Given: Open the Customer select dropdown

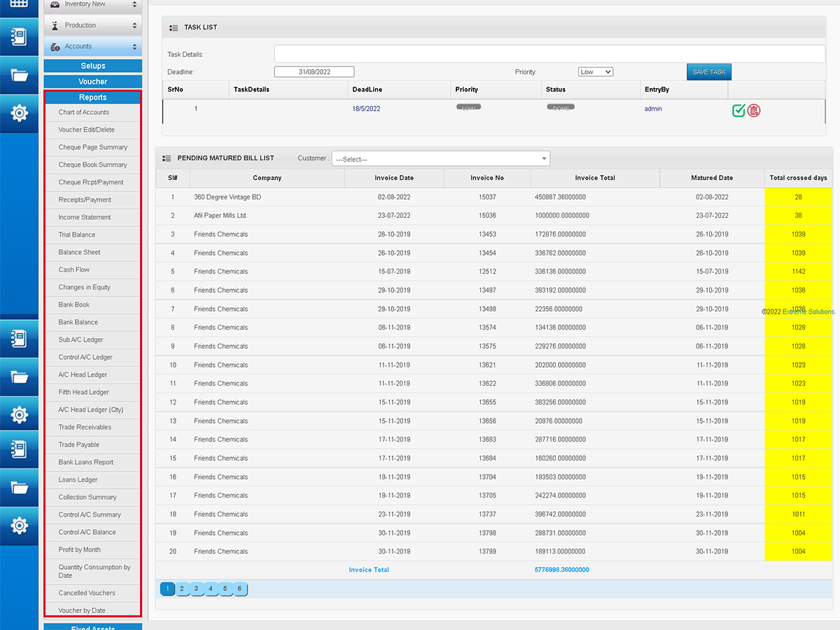Looking at the screenshot, I should 441,159.
